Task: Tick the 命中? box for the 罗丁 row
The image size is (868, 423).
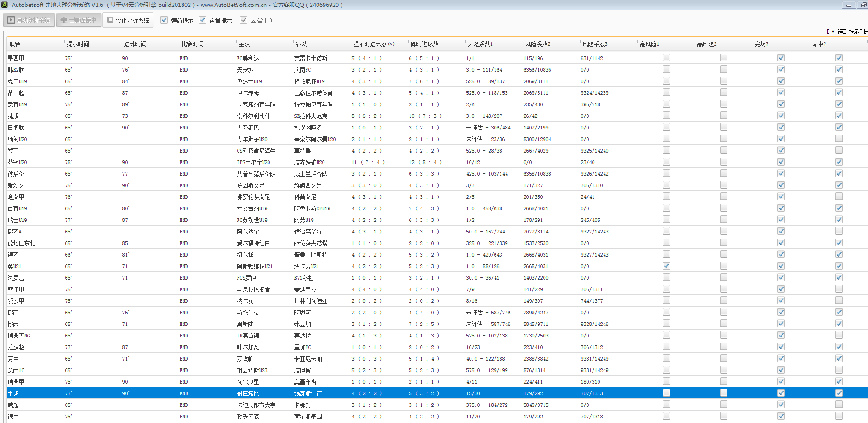Action: click(x=838, y=150)
